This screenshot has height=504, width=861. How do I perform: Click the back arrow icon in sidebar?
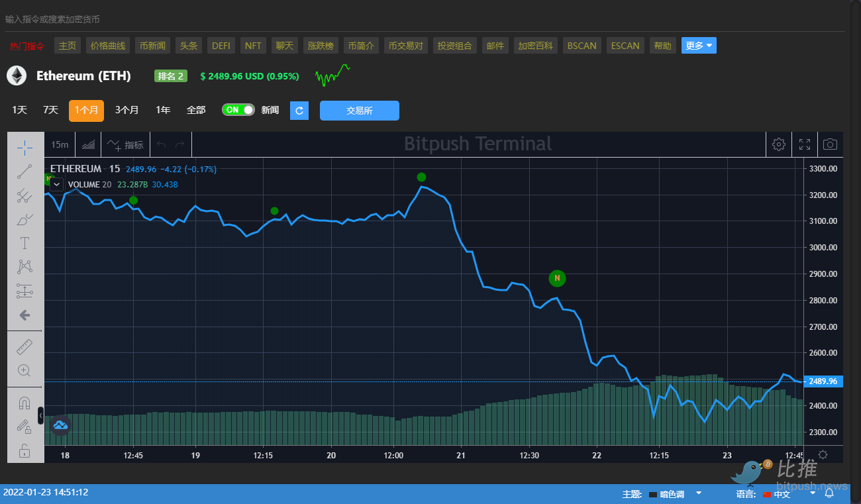coord(25,315)
